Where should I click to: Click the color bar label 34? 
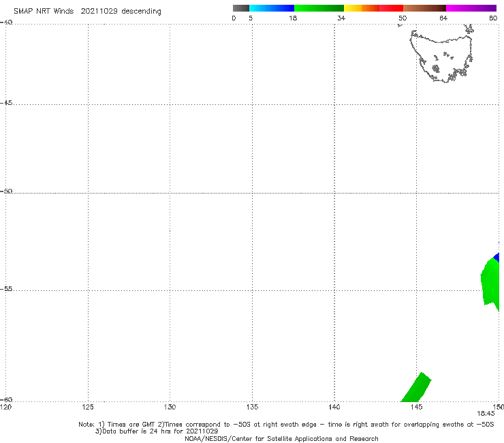click(341, 18)
